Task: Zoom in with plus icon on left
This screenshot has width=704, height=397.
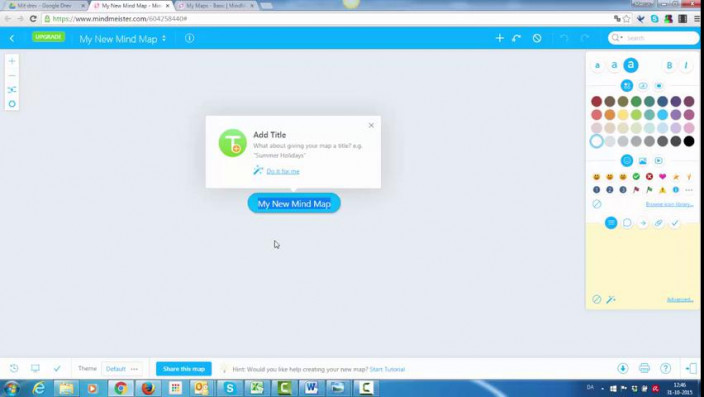Action: (x=12, y=61)
